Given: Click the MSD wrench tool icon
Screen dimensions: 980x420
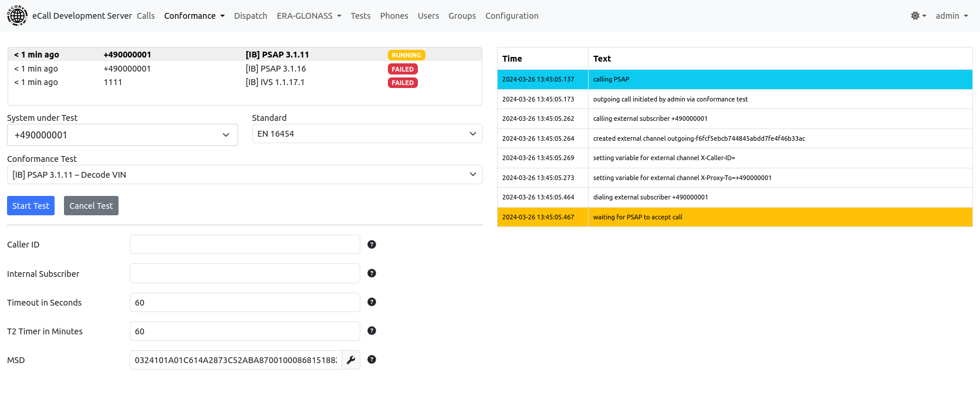Looking at the screenshot, I should point(351,360).
